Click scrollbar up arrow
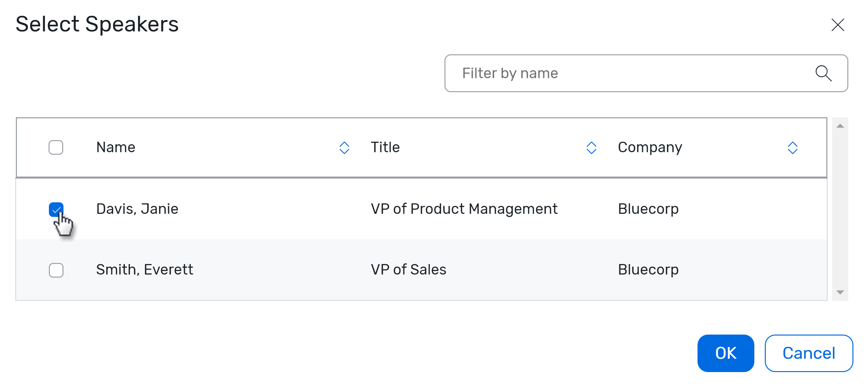Viewport: 868px width, 387px height. pyautogui.click(x=840, y=126)
